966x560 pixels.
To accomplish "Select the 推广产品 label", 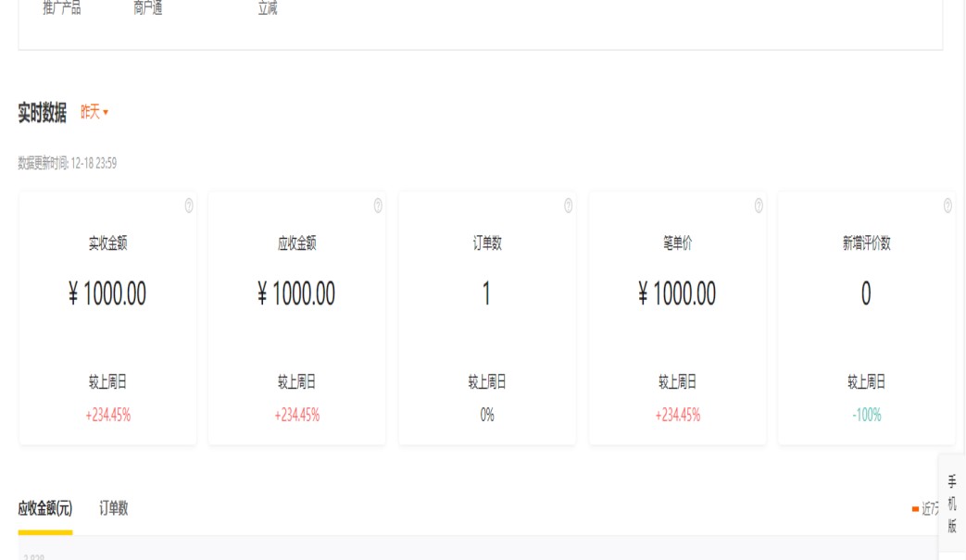I will pos(62,9).
